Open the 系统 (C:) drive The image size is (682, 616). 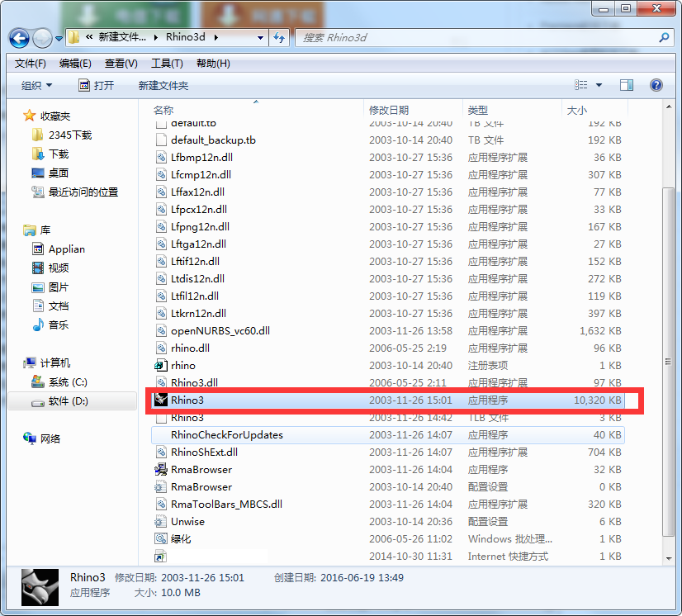tap(68, 382)
